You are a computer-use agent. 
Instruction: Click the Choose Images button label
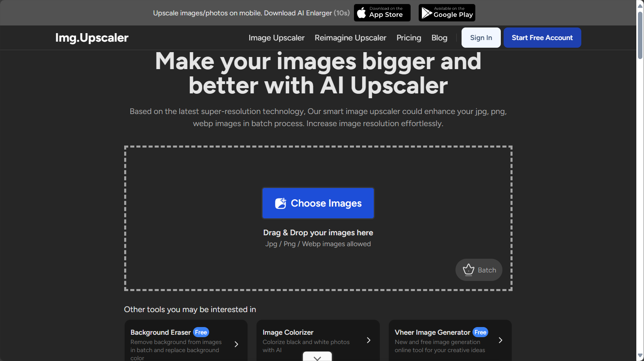(326, 203)
